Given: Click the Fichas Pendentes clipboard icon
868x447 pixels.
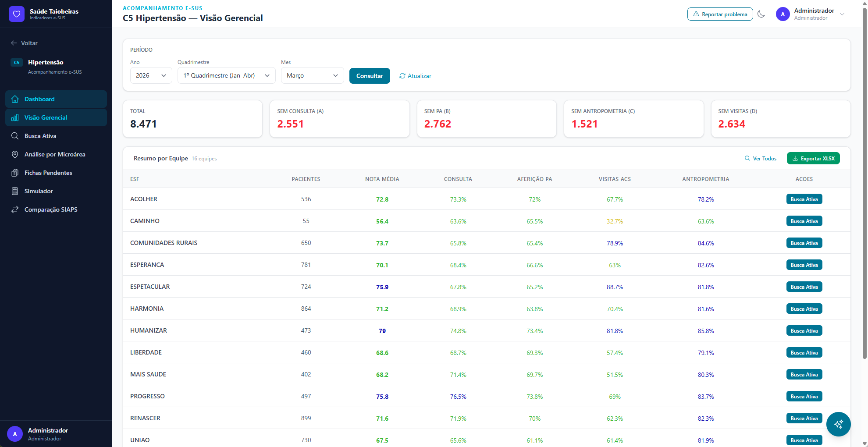Looking at the screenshot, I should click(15, 173).
